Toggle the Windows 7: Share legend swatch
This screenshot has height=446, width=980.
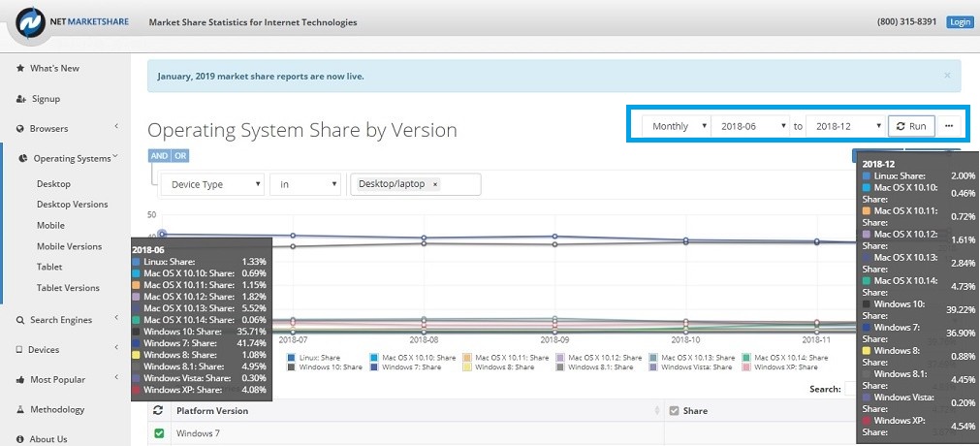374,367
